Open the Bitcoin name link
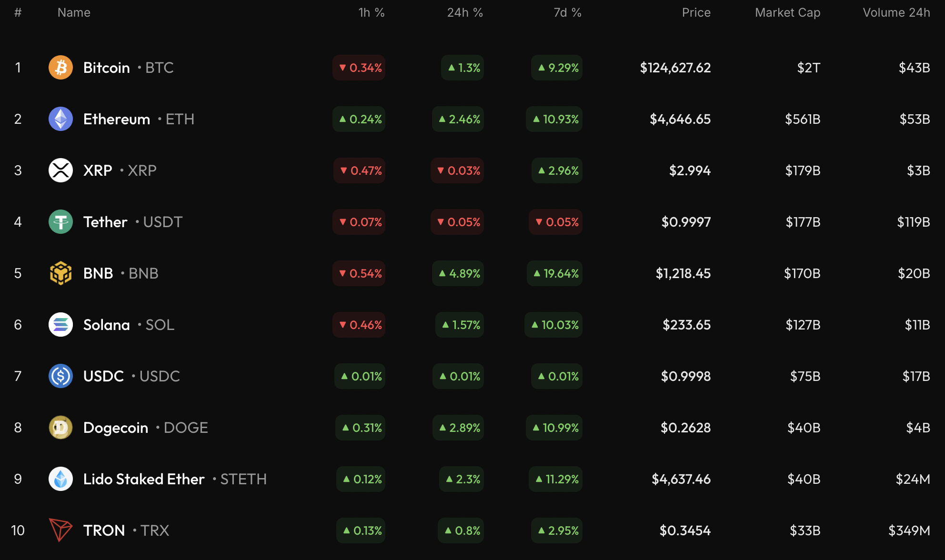The width and height of the screenshot is (945, 560). [x=107, y=68]
